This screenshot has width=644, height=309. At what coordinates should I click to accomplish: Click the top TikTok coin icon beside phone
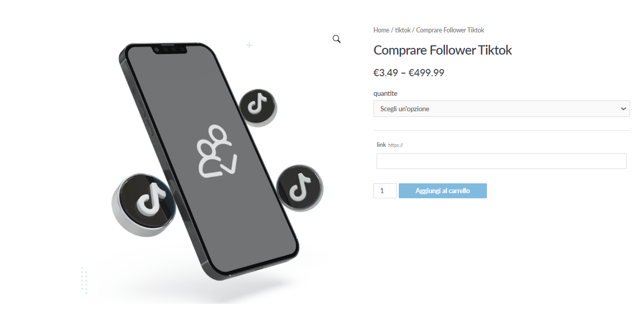click(258, 108)
